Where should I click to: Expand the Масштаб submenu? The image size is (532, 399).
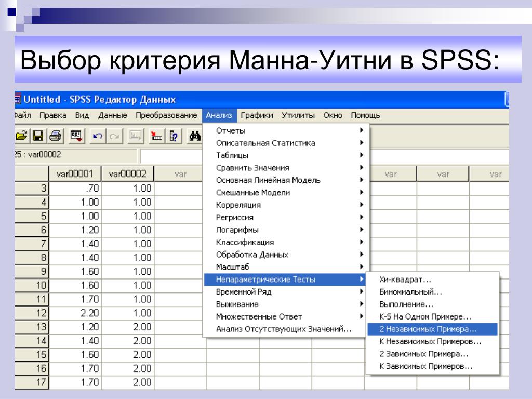[285, 267]
